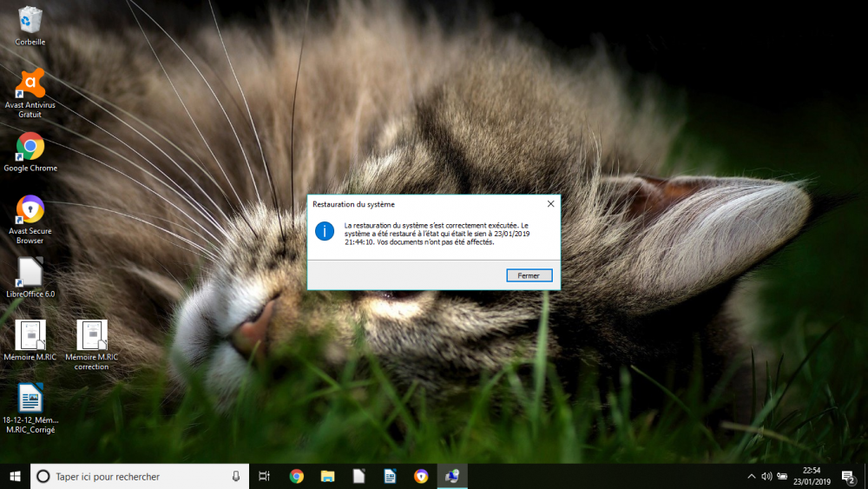The height and width of the screenshot is (489, 868).
Task: Open the battery status tray icon
Action: click(782, 476)
